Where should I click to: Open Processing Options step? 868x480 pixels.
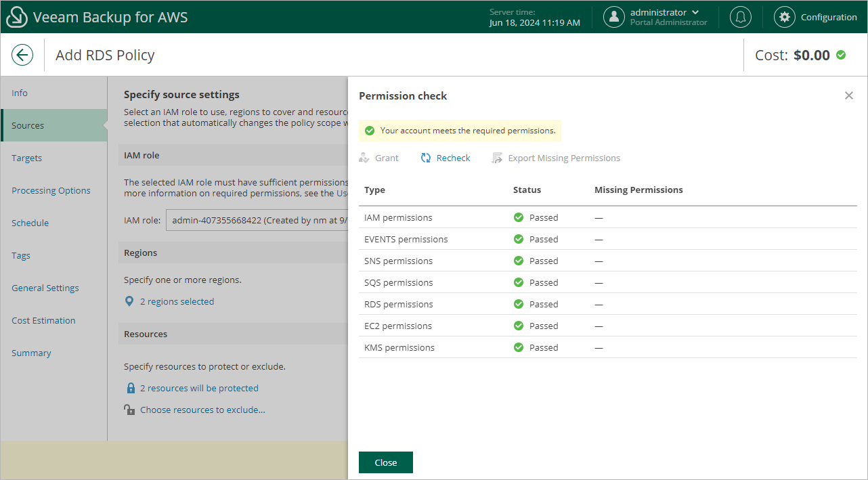[x=51, y=190]
